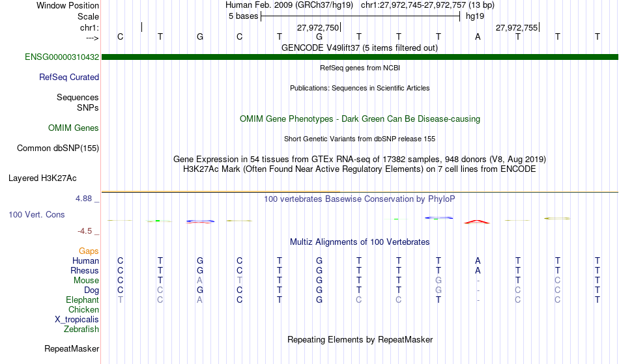Image resolution: width=619 pixels, height=364 pixels.
Task: Click the GTEx Gene Expression title
Action: click(360, 160)
